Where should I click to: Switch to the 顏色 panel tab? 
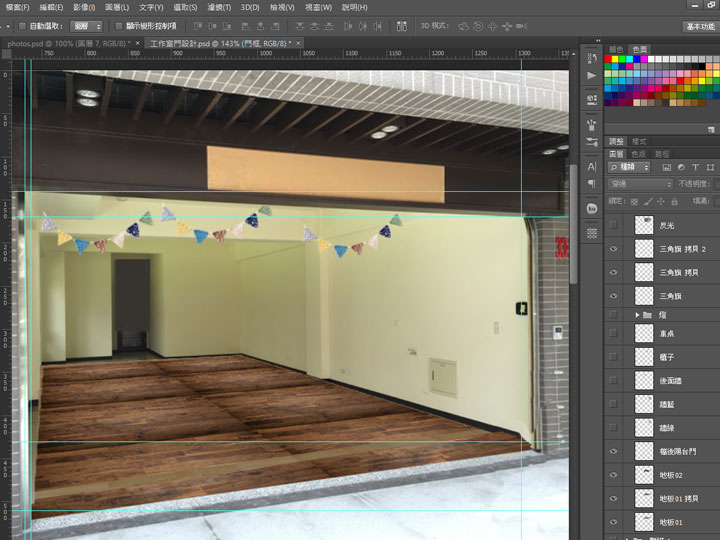[x=616, y=48]
